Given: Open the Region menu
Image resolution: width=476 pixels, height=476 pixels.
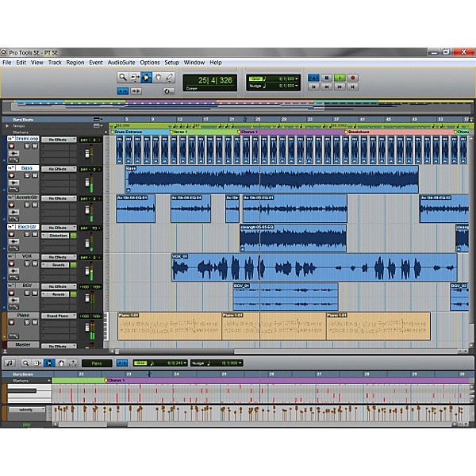Looking at the screenshot, I should pyautogui.click(x=75, y=62).
